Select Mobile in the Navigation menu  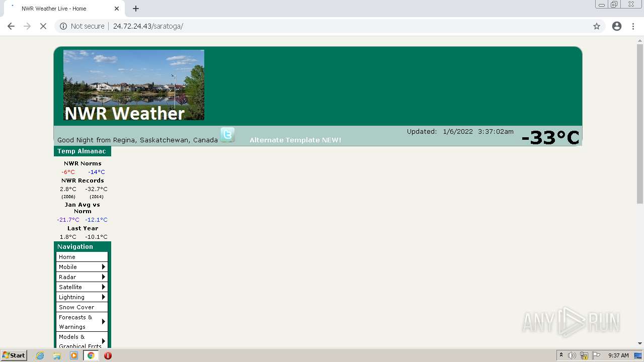pyautogui.click(x=82, y=267)
